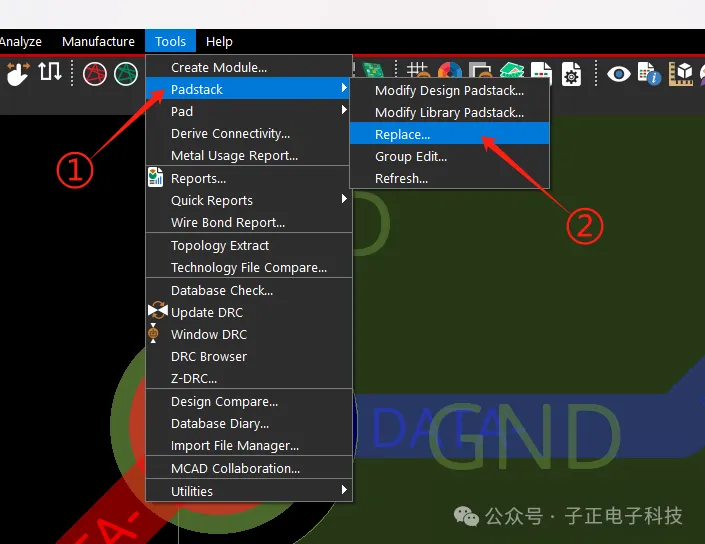Click the document with gear icon
The image size is (705, 544).
[571, 74]
